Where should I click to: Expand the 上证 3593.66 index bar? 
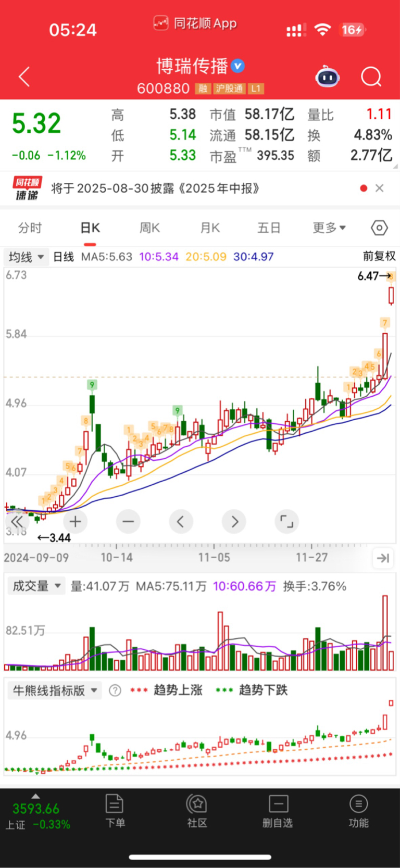pyautogui.click(x=36, y=812)
